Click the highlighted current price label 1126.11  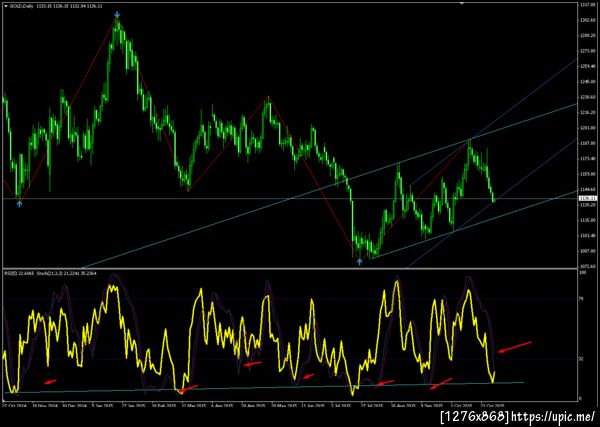[588, 198]
